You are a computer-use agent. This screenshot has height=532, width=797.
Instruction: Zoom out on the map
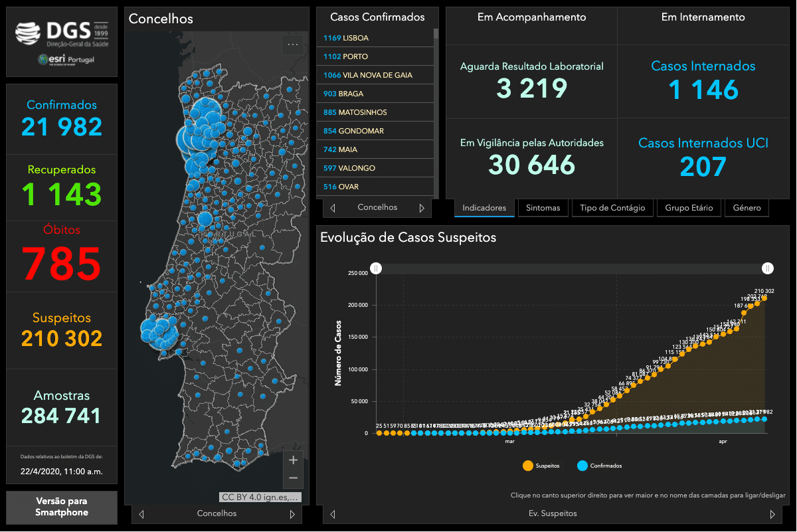point(293,478)
